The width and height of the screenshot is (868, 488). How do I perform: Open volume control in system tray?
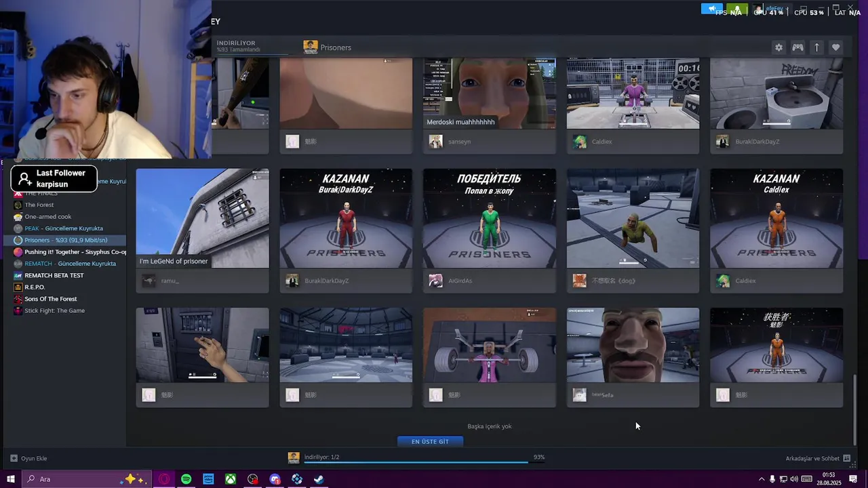tap(794, 479)
